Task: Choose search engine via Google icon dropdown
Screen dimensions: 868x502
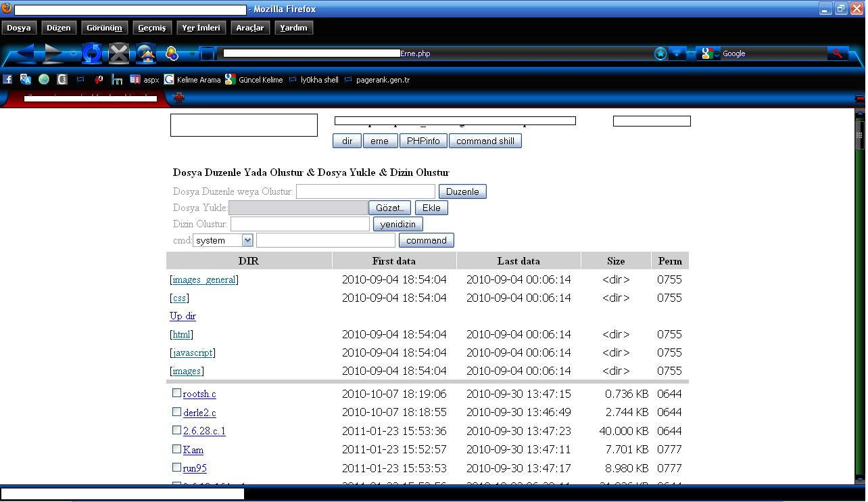Action: 710,53
